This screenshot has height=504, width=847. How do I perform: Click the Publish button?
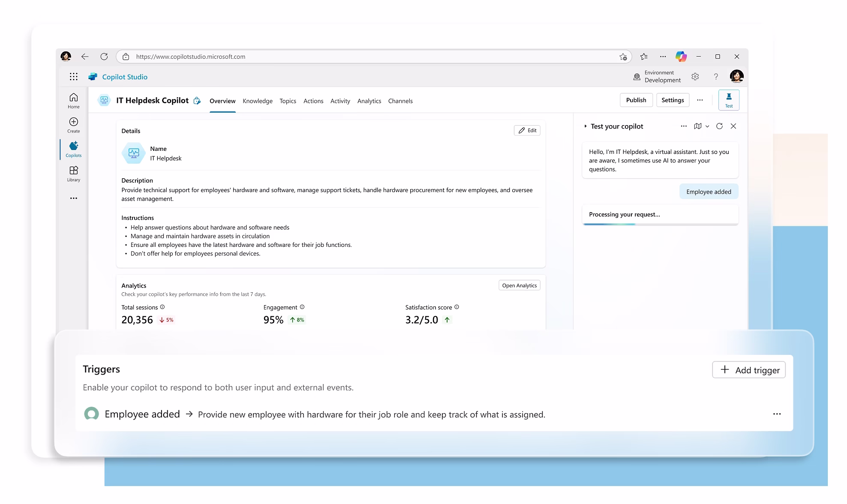pos(636,100)
